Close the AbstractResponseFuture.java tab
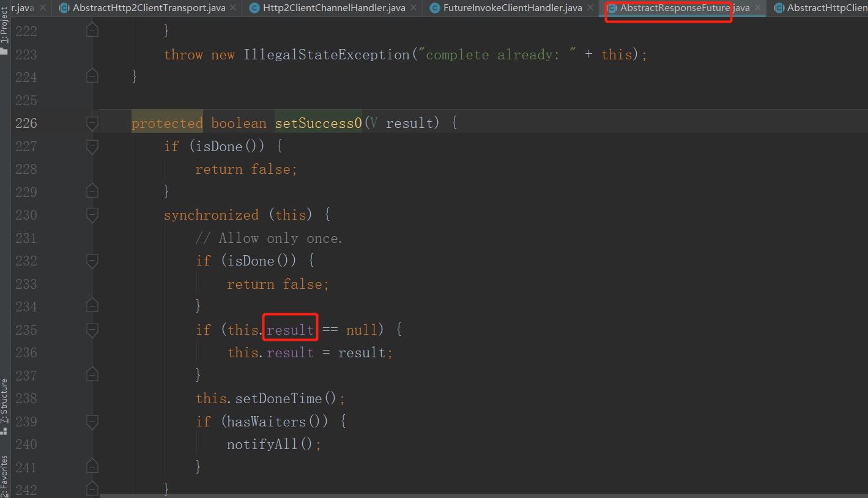Image resolution: width=868 pixels, height=498 pixels. [x=758, y=8]
